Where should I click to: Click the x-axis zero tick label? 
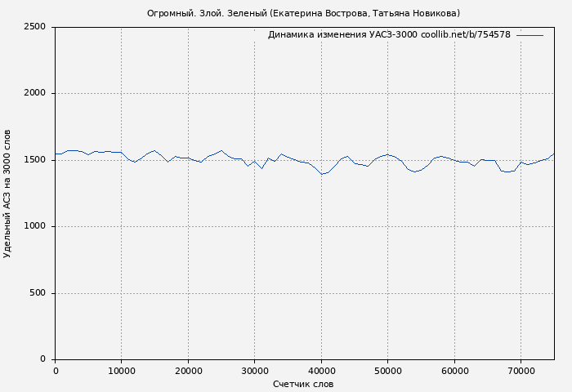55,371
